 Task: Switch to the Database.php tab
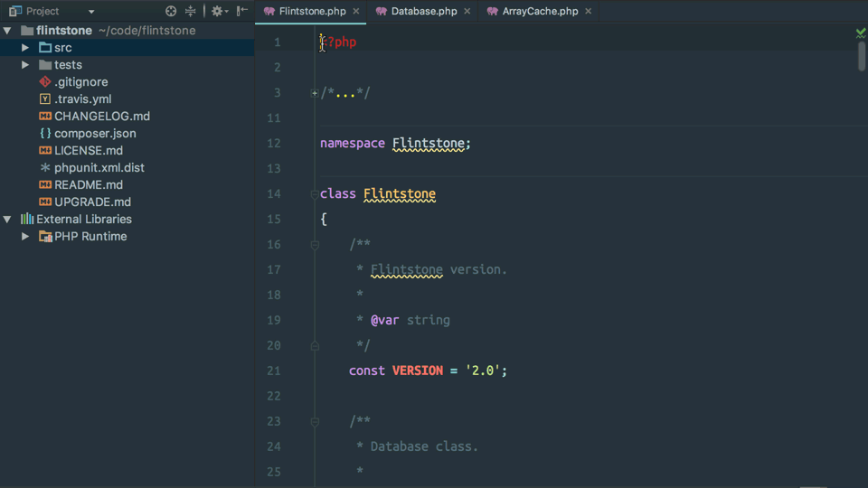(424, 11)
